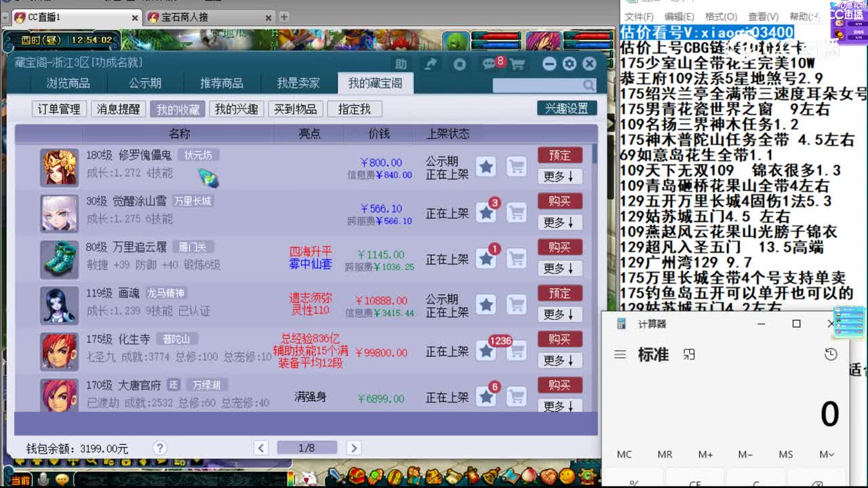Select 我的收藏 sub-tab

point(178,109)
